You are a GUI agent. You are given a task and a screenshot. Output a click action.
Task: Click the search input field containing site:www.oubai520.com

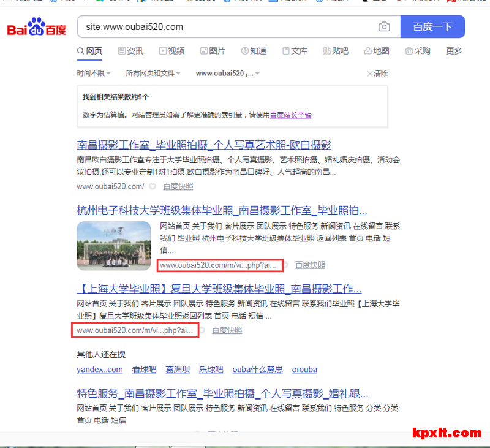[x=227, y=27]
